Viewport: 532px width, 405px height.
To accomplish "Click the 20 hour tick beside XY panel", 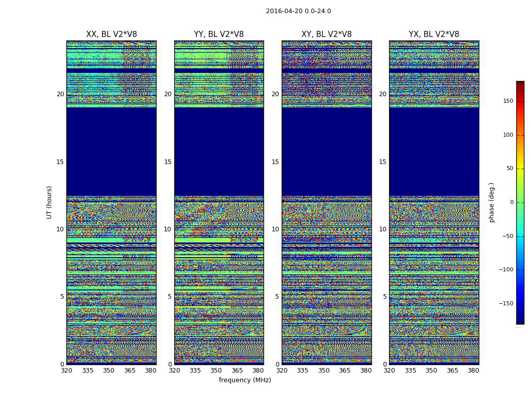I will [x=275, y=94].
